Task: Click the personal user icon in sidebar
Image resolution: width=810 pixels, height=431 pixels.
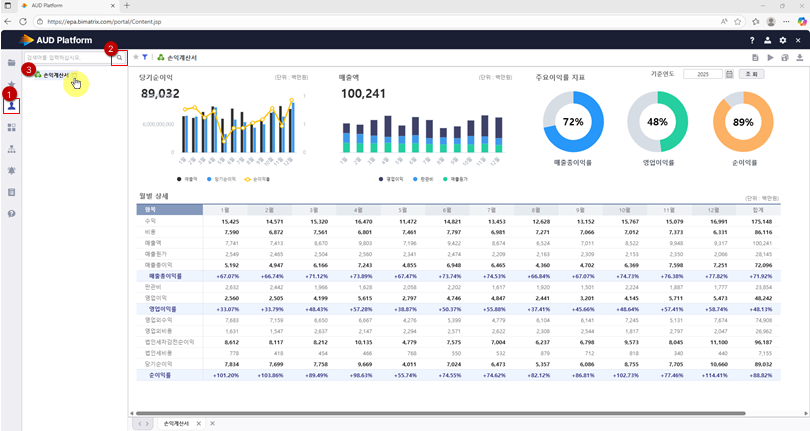Action: click(x=12, y=105)
